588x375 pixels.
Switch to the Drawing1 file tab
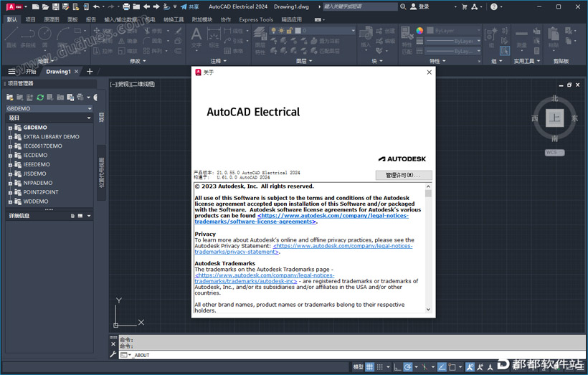(58, 71)
